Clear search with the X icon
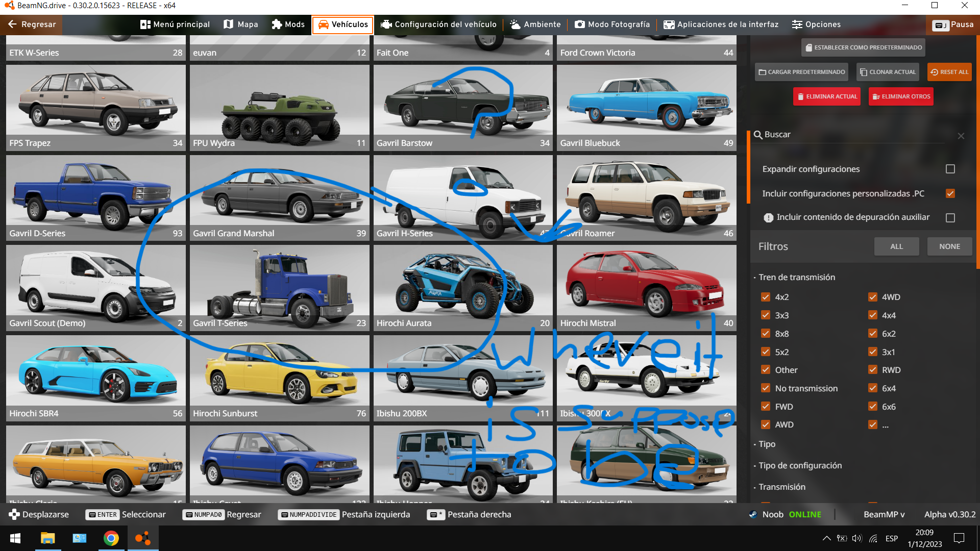Viewport: 980px width, 551px height. 961,136
